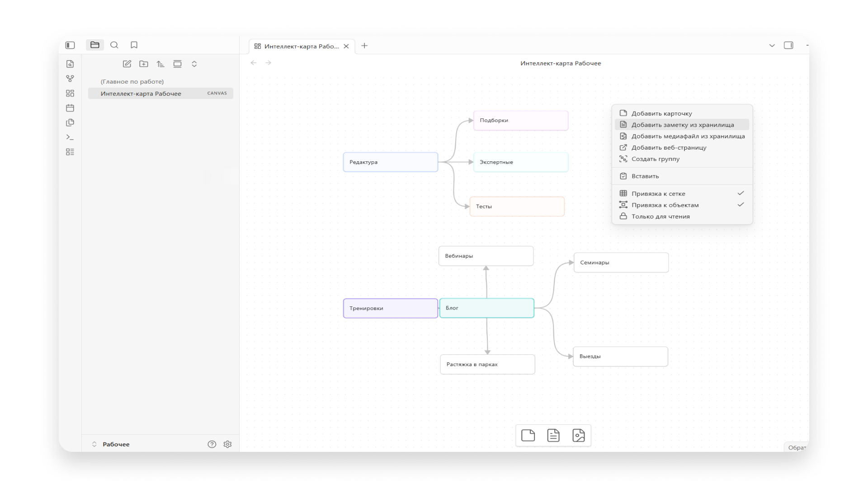Click the list icon at the ribbon bottom
The width and height of the screenshot is (868, 488).
pyautogui.click(x=70, y=152)
